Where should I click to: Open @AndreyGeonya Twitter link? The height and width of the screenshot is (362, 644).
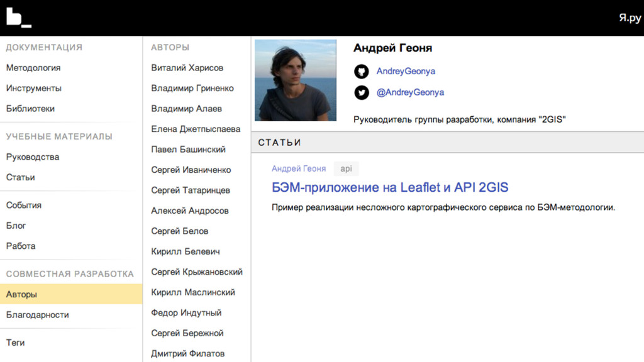coord(410,93)
